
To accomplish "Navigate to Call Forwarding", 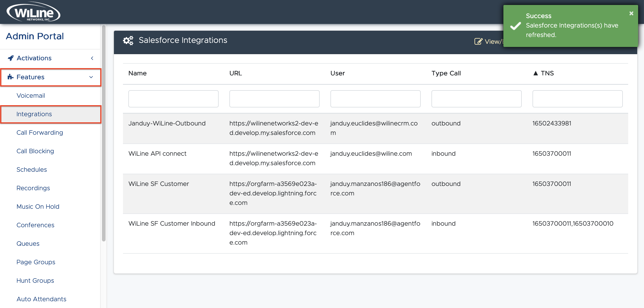I will [x=40, y=132].
